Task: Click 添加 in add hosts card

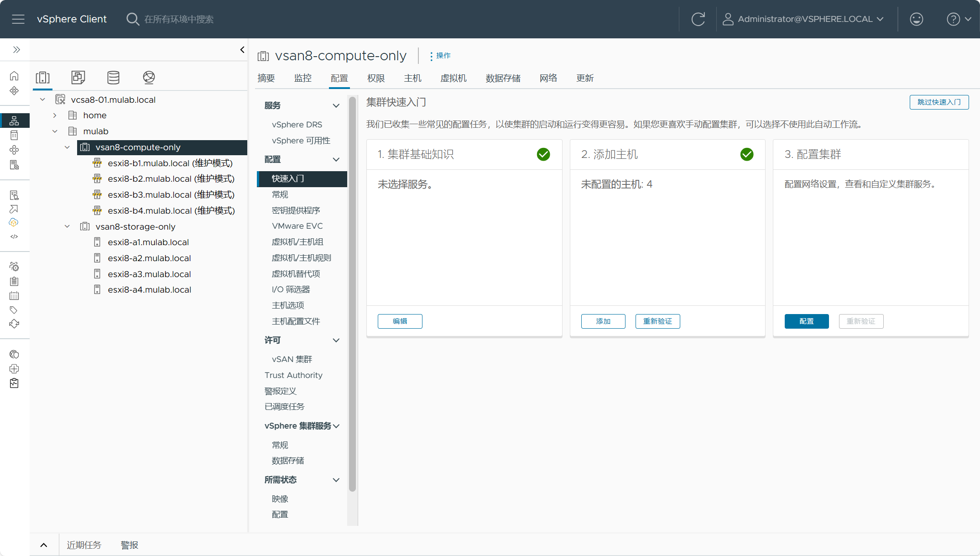Action: click(603, 321)
